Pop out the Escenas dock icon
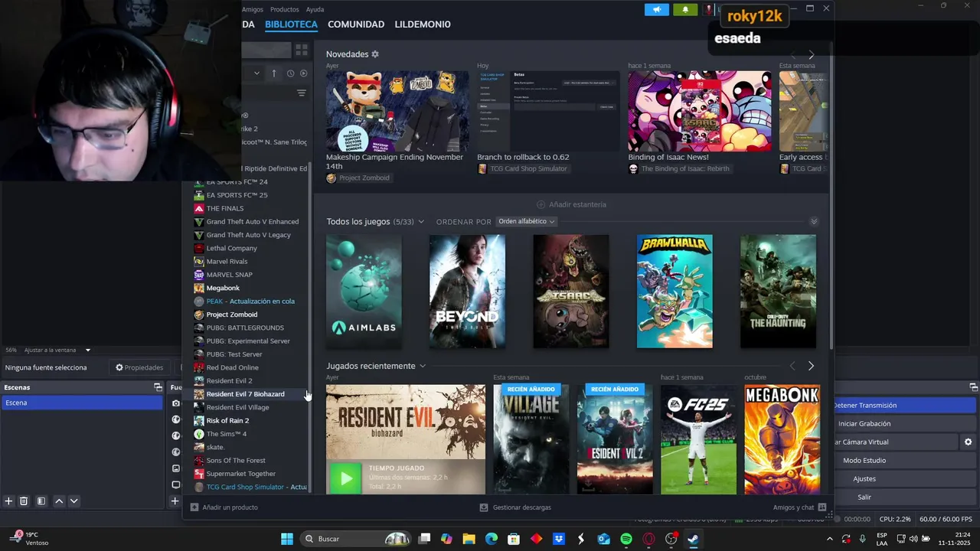Viewport: 980px width, 551px height. pyautogui.click(x=158, y=387)
